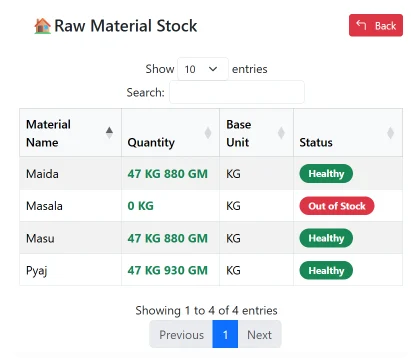
Task: Click the Healthy badge in the Pyaj row
Action: pos(326,270)
